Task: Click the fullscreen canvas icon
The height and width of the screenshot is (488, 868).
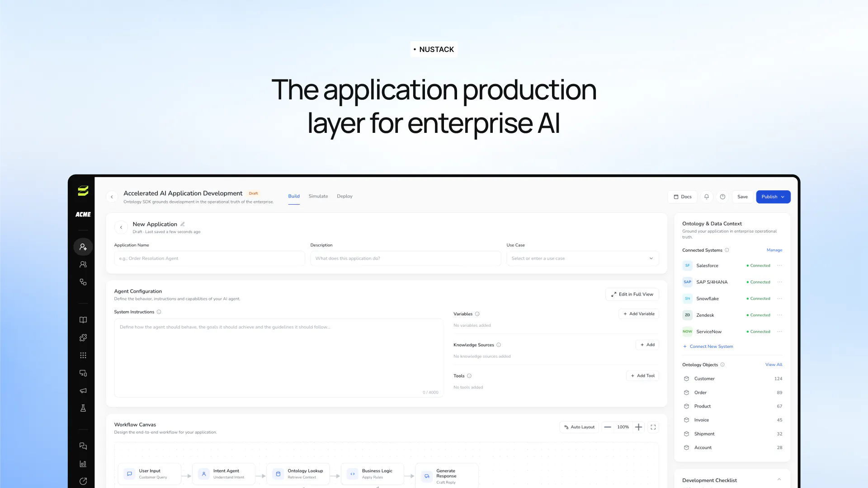Action: coord(653,427)
